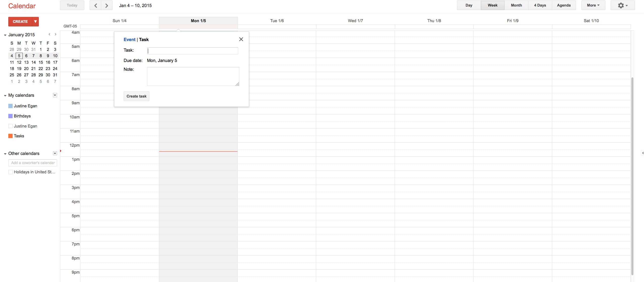Screen dimensions: 644x282
Task: Click the mini calendar previous month arrow
Action: click(x=49, y=34)
